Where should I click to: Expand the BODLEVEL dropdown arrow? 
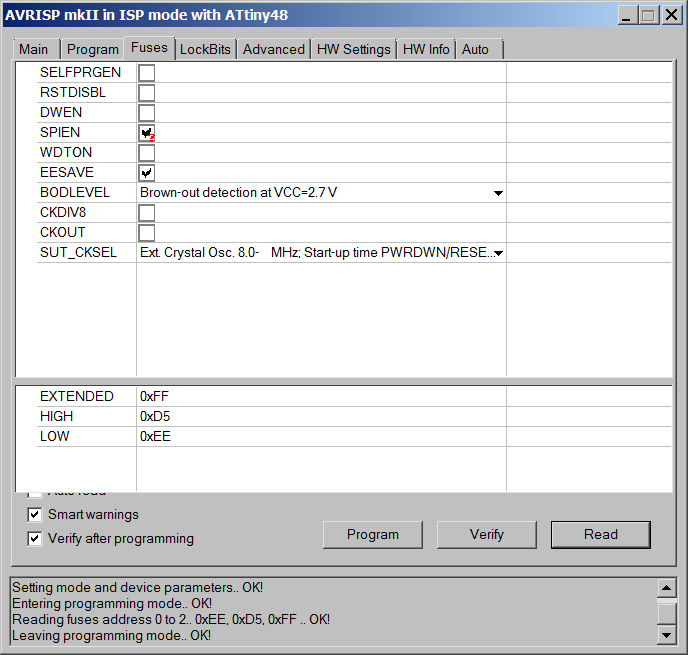498,193
